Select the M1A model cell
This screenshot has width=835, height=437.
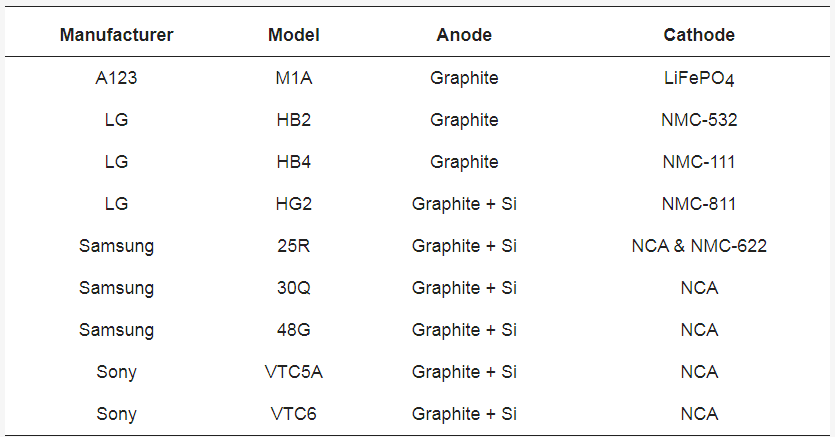[293, 78]
